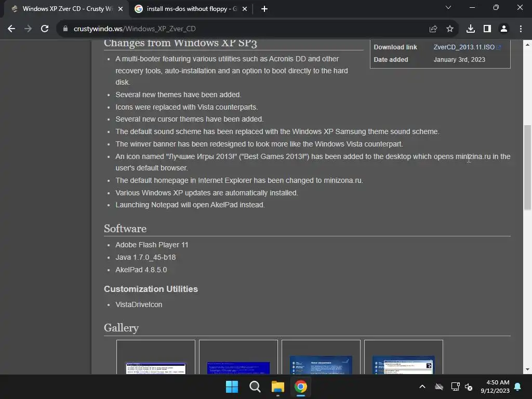The image size is (532, 399).
Task: Open Chrome downloads panel
Action: coord(470,29)
